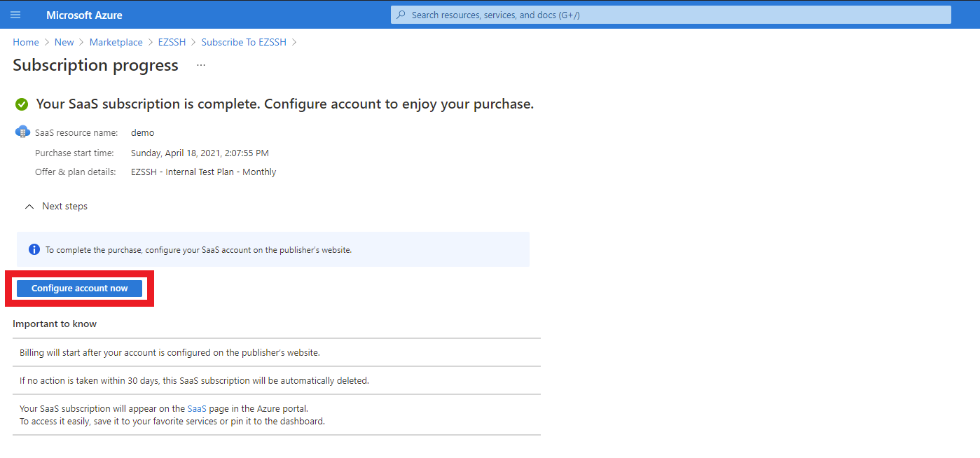The image size is (980, 458).
Task: Open Marketplace breadcrumb
Action: click(x=116, y=42)
